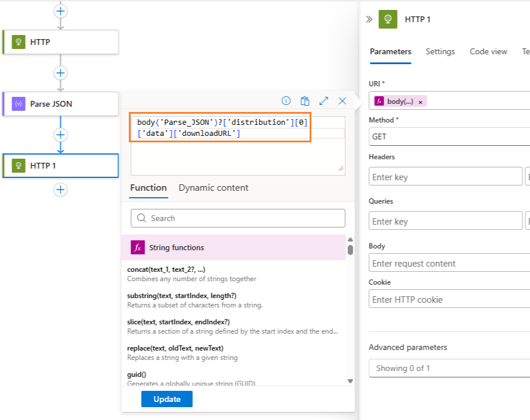Image resolution: width=530 pixels, height=420 pixels.
Task: Open the Parameters tab
Action: click(391, 52)
